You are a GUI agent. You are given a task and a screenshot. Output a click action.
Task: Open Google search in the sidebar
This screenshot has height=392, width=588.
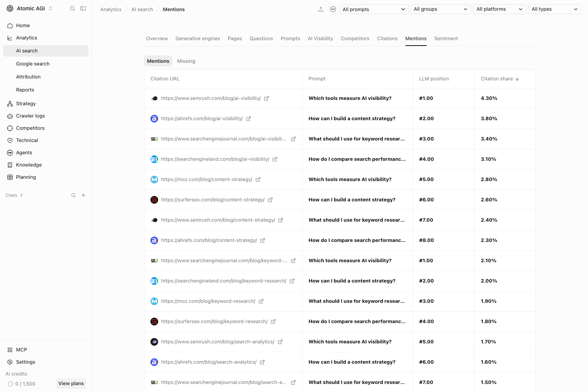tap(33, 64)
